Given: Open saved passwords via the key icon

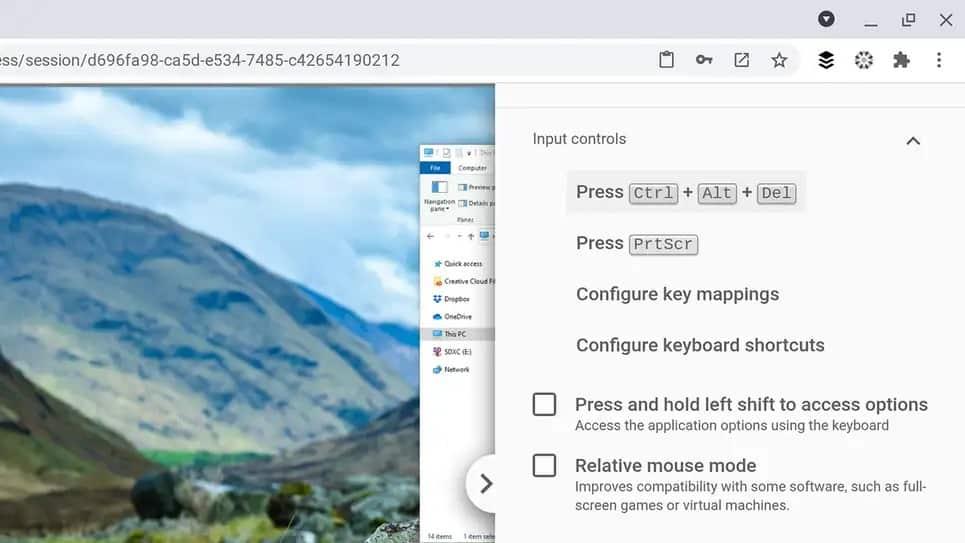Looking at the screenshot, I should pos(704,60).
